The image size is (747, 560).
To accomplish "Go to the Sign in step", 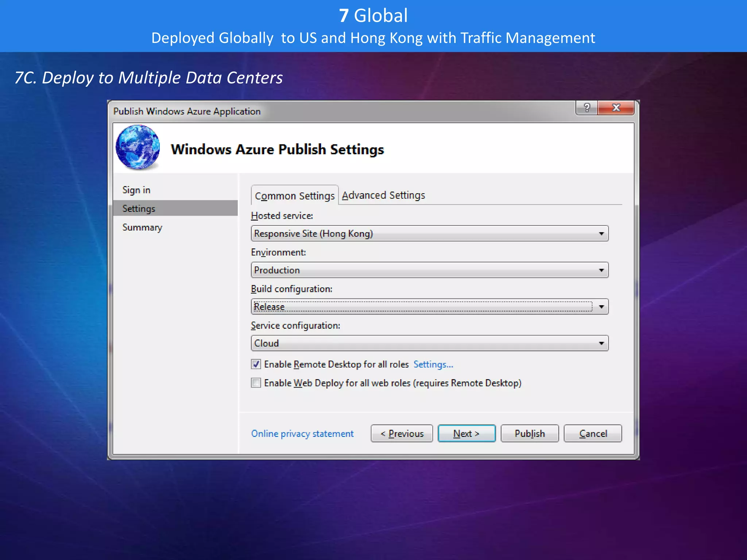I will pos(136,190).
